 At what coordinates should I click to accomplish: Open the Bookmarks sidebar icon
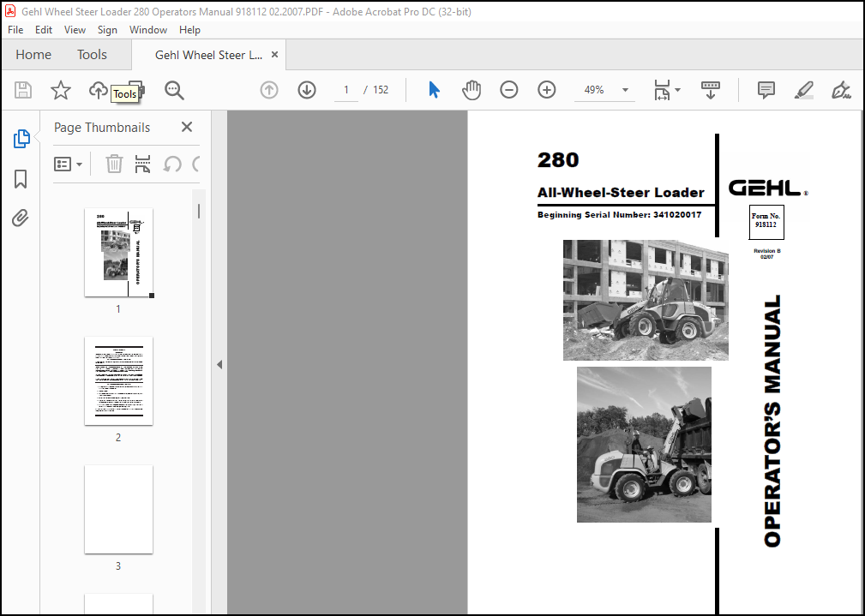(21, 179)
